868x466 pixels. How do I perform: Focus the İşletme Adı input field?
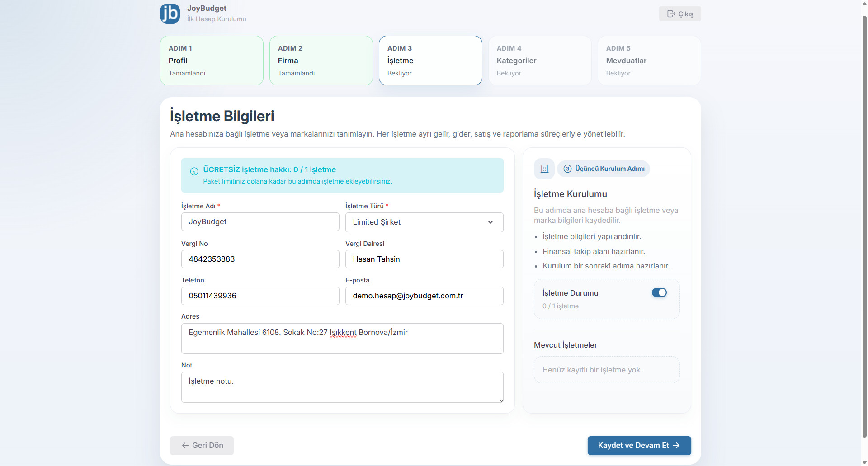(x=260, y=222)
